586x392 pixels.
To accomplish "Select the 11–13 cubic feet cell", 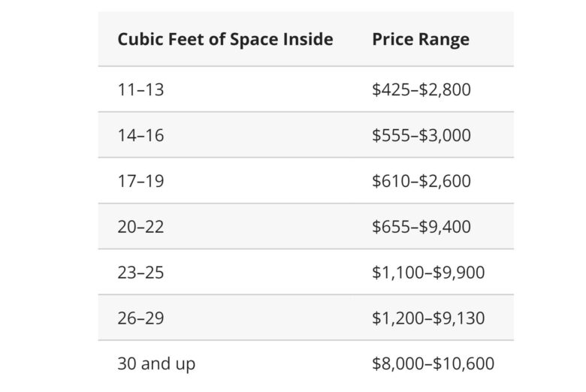I will point(140,89).
